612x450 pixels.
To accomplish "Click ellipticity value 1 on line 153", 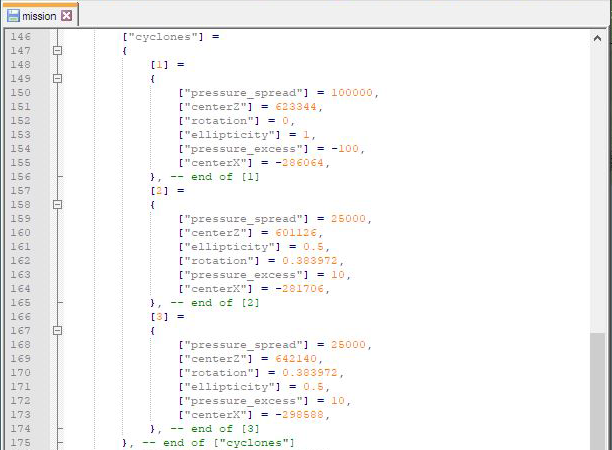I will click(306, 135).
